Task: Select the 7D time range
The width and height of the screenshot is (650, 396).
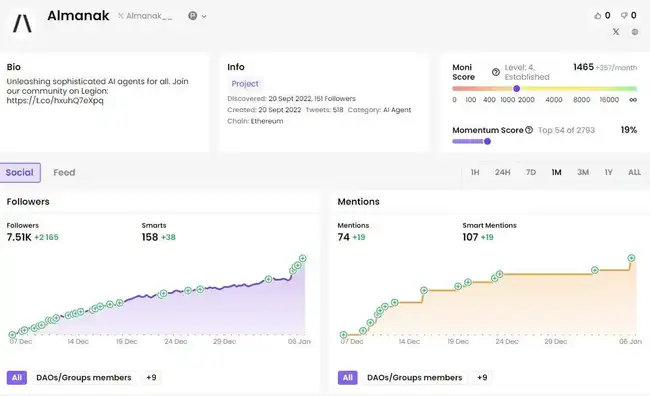Action: pos(531,172)
